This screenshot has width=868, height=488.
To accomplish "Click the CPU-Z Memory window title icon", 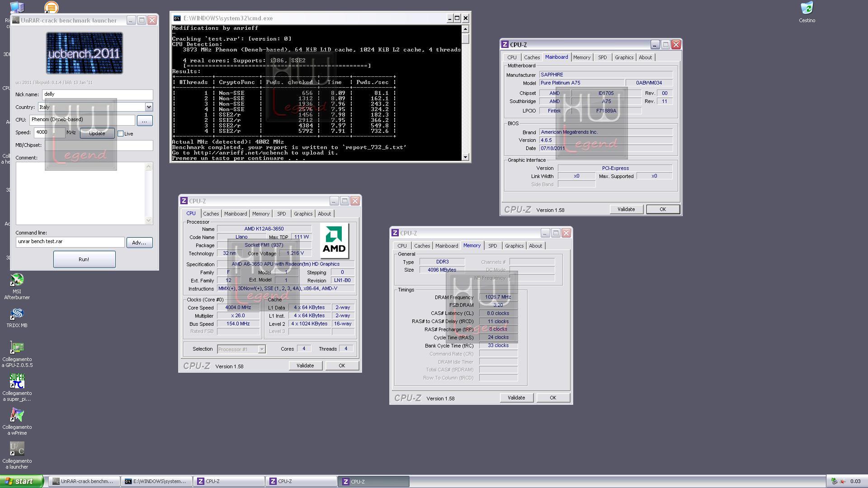I will (395, 233).
